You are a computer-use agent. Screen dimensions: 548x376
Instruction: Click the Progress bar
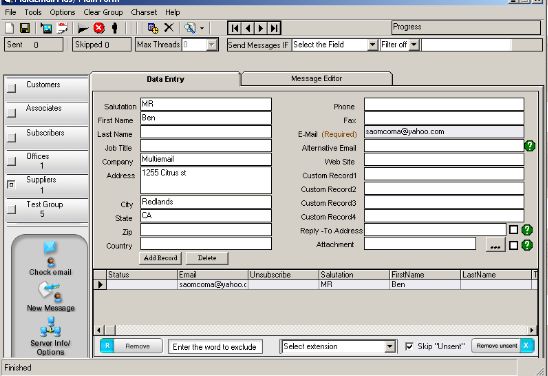point(466,27)
